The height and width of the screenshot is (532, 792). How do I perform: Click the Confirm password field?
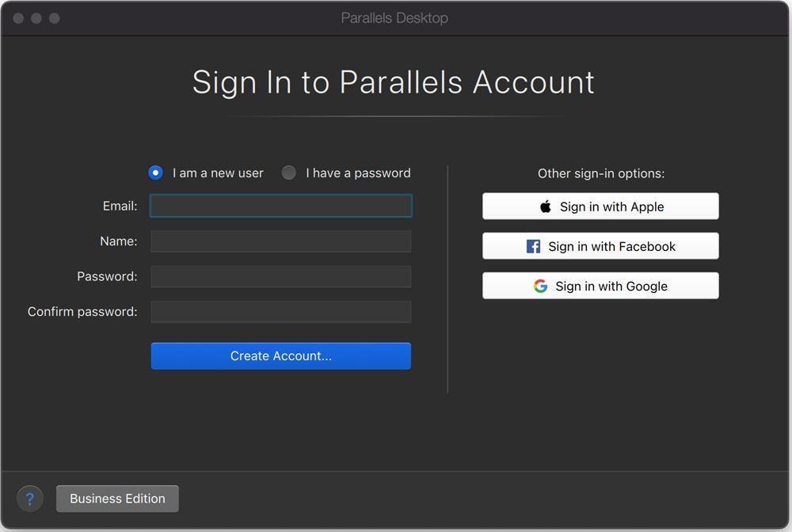(x=280, y=311)
